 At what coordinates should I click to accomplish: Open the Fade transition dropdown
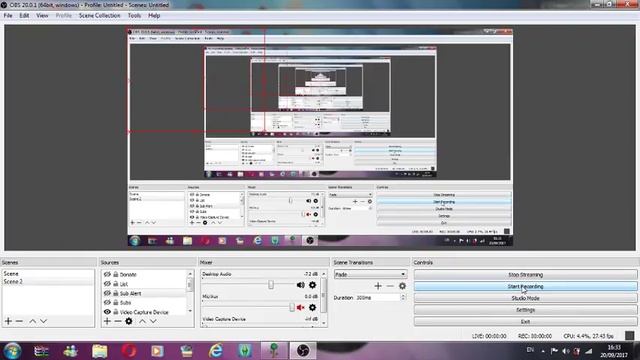[370, 274]
